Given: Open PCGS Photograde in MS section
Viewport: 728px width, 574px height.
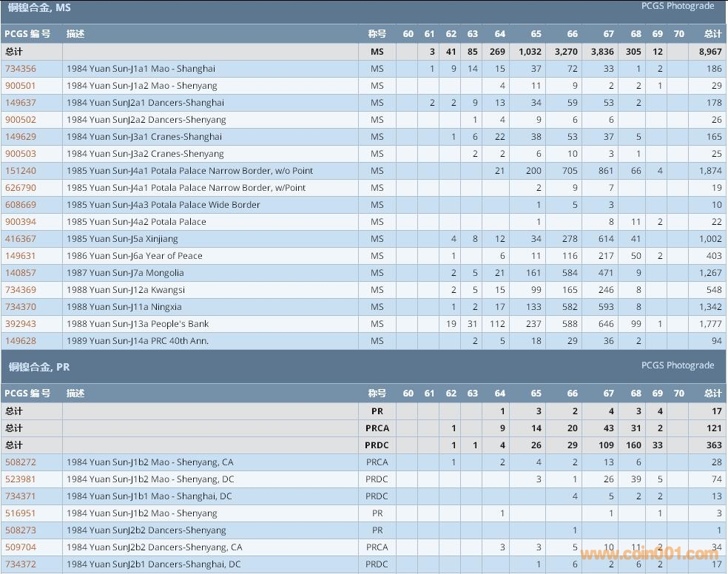Looking at the screenshot, I should 677,6.
